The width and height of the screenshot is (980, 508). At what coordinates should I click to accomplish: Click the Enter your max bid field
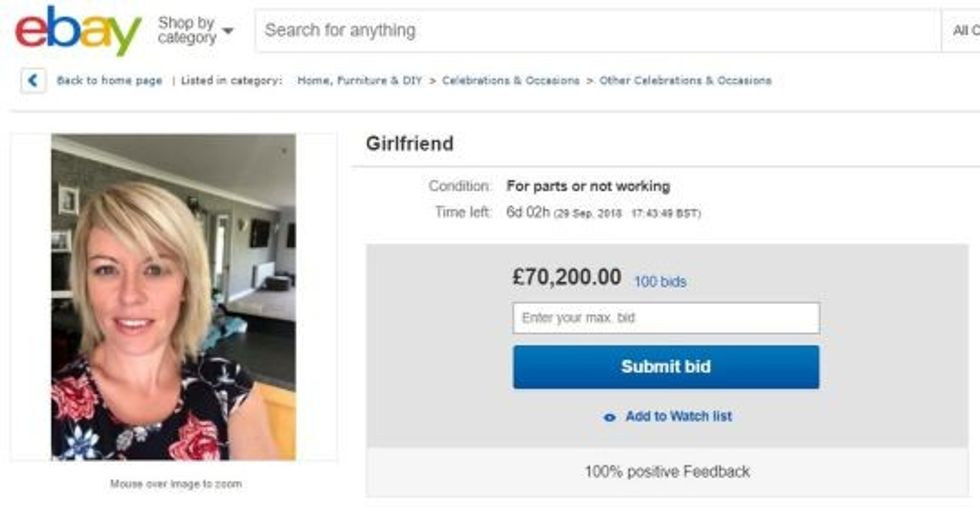coord(666,318)
